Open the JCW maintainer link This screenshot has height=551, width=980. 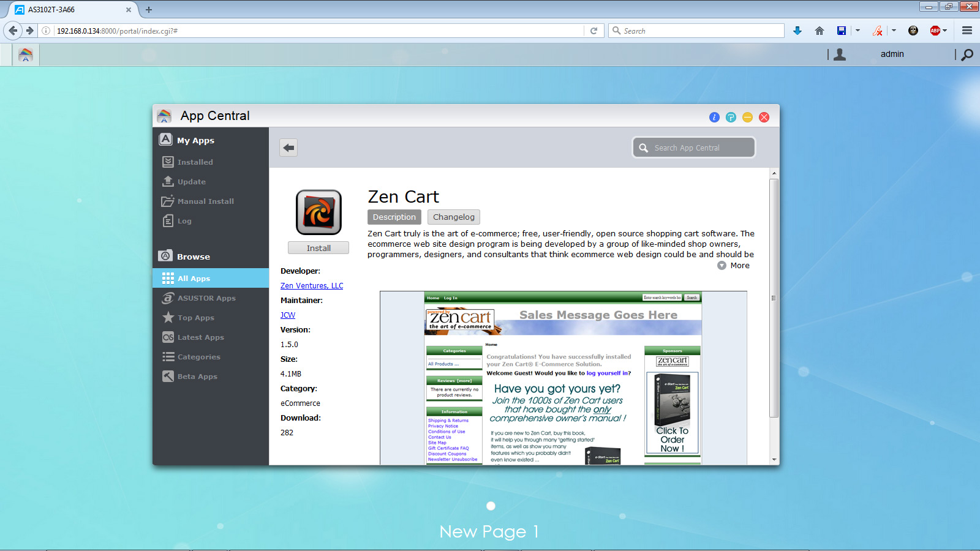288,315
